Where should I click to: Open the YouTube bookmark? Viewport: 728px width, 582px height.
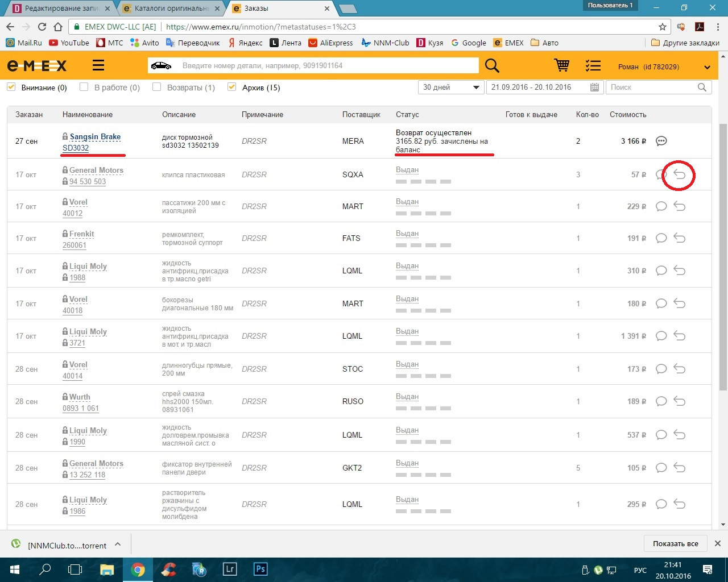pos(69,43)
